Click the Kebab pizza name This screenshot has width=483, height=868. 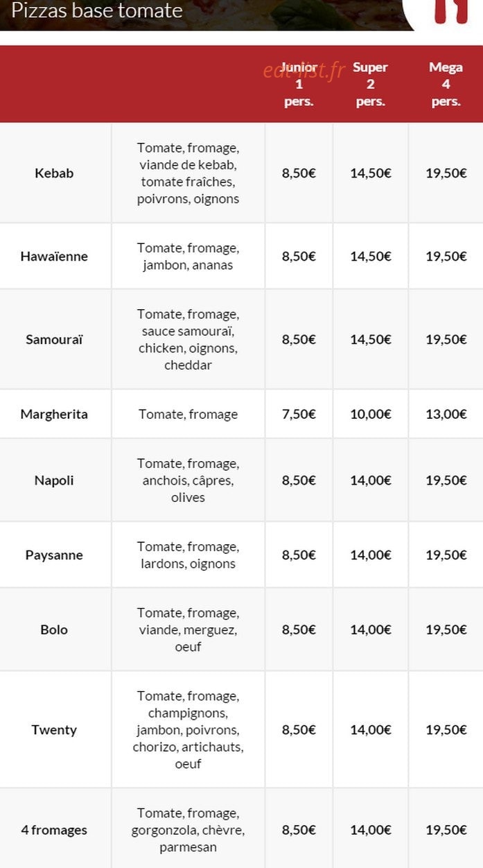coord(54,173)
